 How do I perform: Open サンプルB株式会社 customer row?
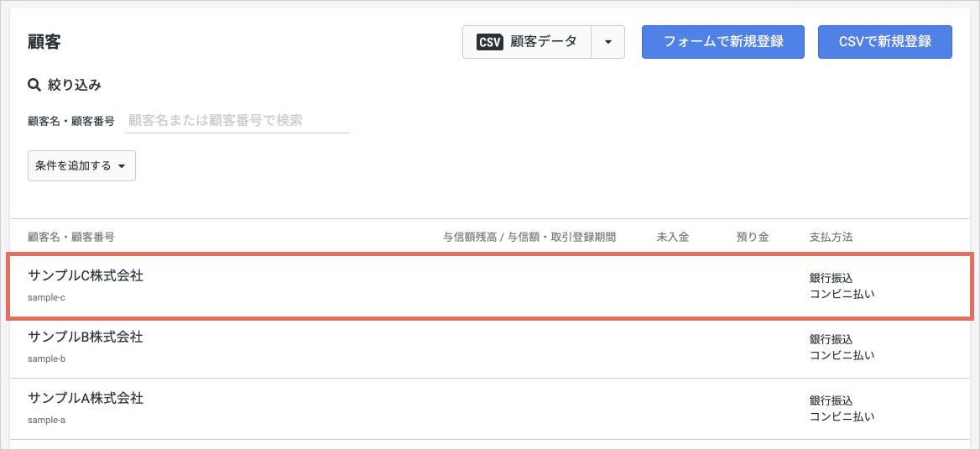(490, 348)
